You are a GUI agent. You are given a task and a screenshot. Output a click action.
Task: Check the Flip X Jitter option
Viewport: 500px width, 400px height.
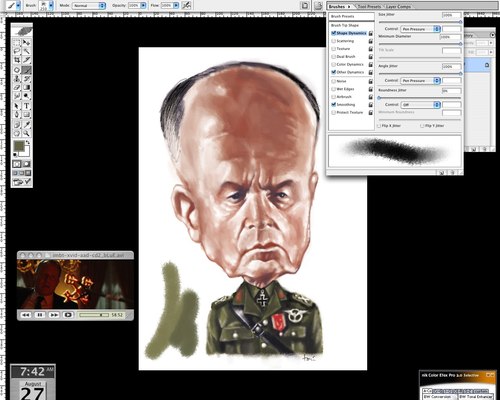point(379,126)
